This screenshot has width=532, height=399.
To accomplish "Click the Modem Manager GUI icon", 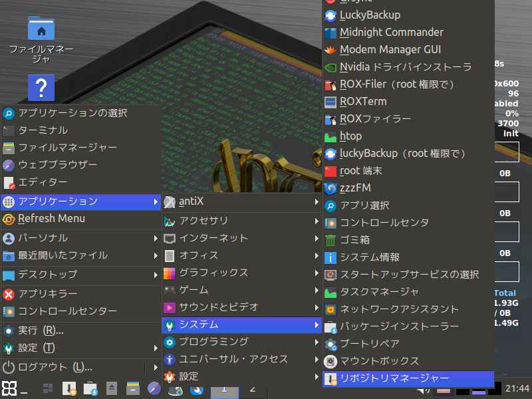I will [330, 51].
